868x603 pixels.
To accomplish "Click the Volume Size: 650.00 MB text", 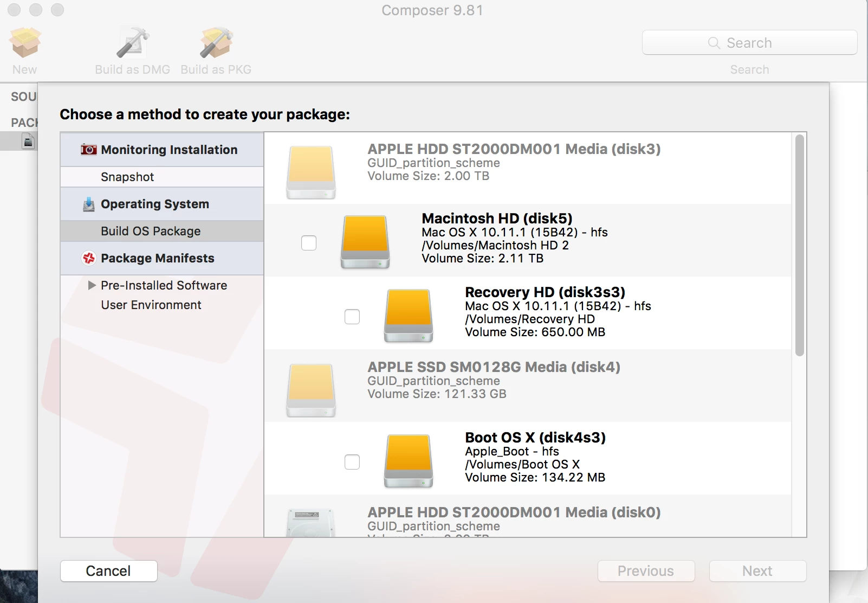I will click(535, 332).
